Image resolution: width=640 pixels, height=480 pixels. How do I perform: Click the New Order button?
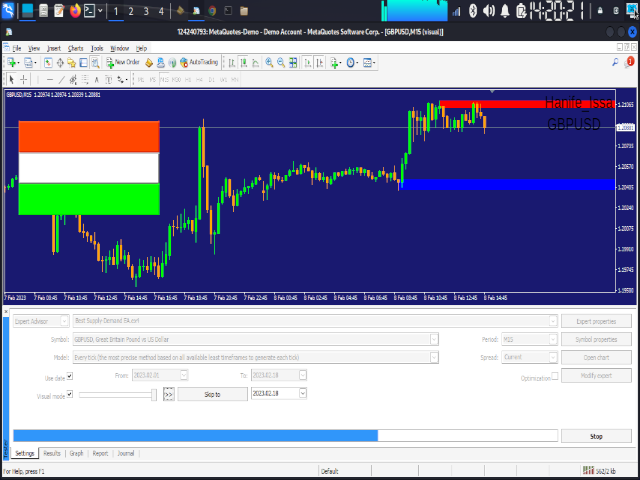click(123, 62)
